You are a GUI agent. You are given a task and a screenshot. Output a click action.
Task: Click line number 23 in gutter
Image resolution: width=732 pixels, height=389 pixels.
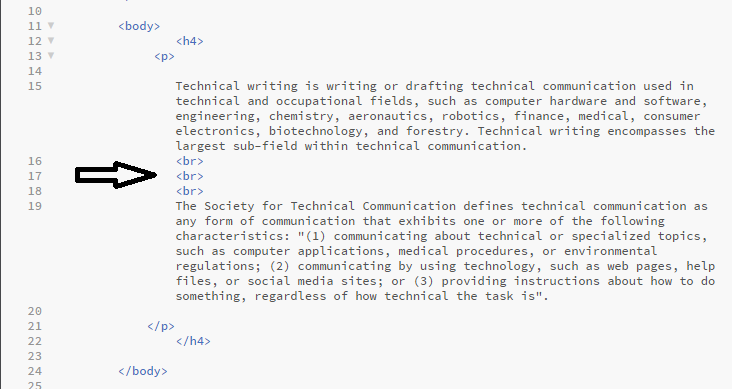click(x=35, y=356)
